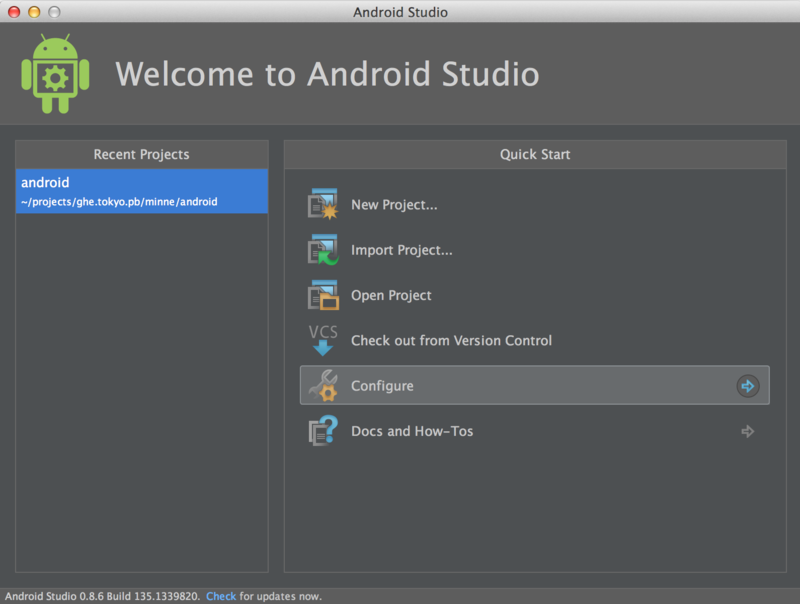This screenshot has height=604, width=800.
Task: Click the Android Studio robot logo
Action: click(55, 73)
